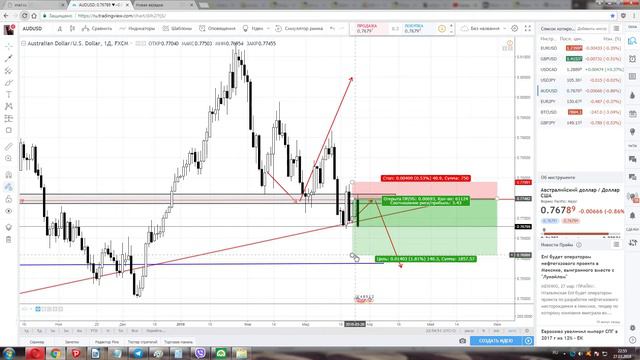The image size is (640, 360).
Task: Switch to Pine Editor bottom tab
Action: [x=107, y=342]
